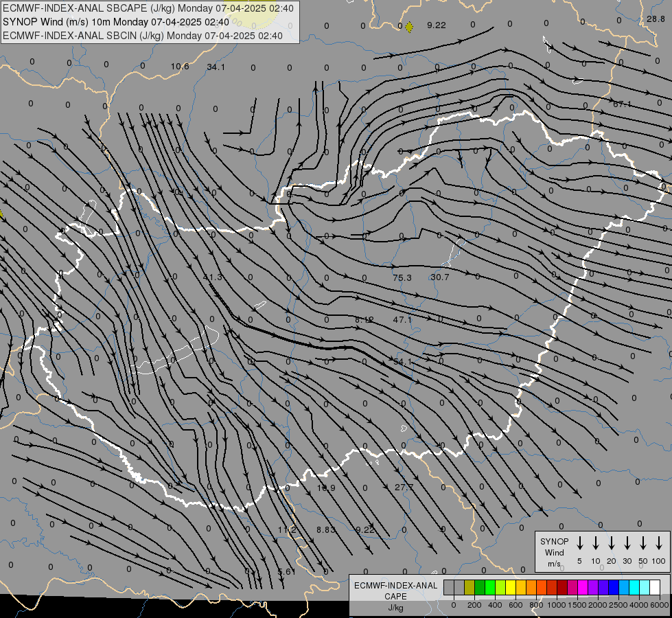Click the 30.7 value on the map
The image size is (672, 618).
440,277
